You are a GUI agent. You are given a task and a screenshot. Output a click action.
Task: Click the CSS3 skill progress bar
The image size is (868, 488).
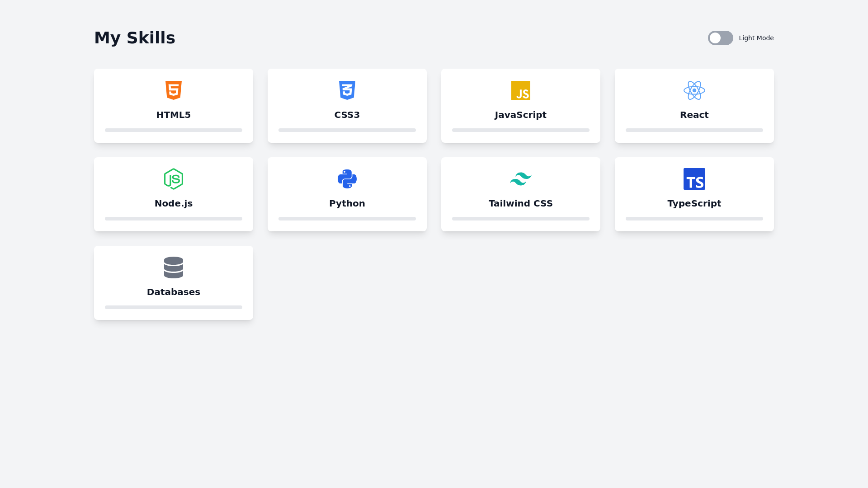click(x=347, y=130)
